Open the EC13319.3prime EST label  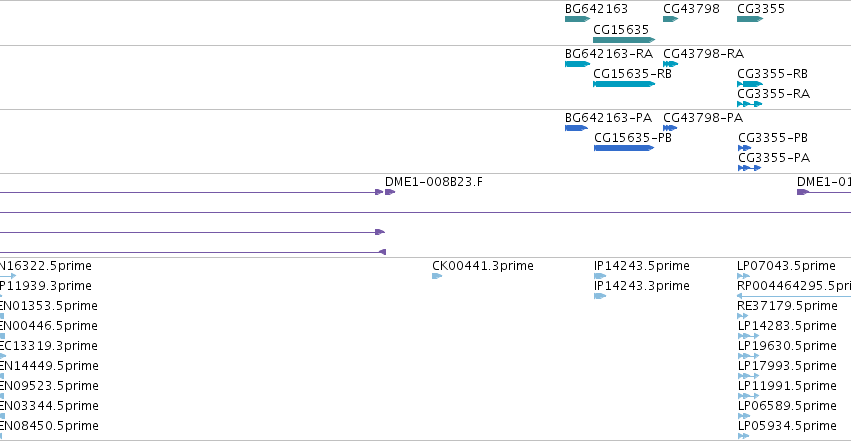coord(49,346)
